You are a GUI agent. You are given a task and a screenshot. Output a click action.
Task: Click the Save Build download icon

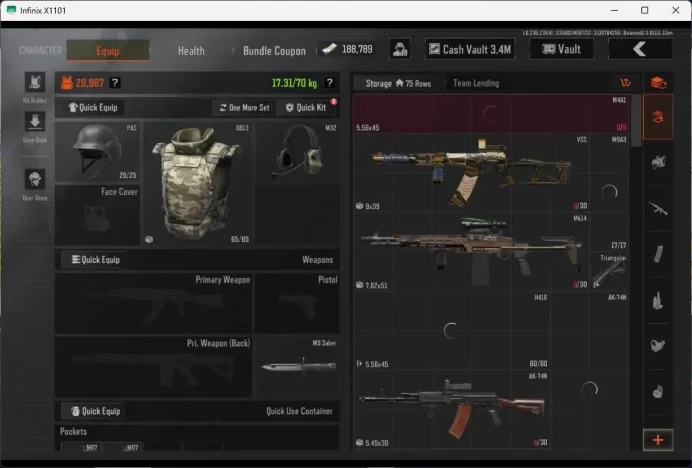tap(35, 121)
